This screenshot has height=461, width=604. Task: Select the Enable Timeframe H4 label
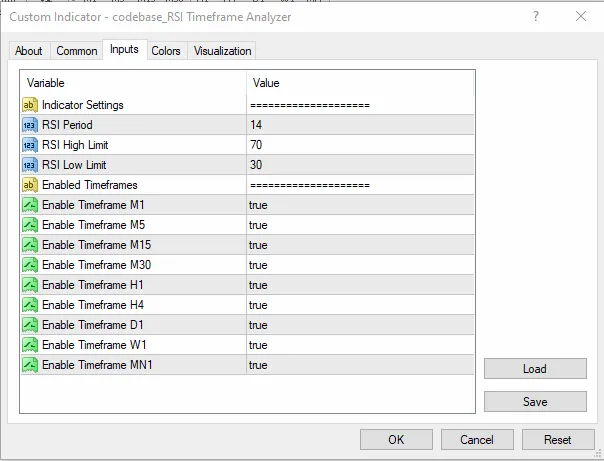point(93,305)
